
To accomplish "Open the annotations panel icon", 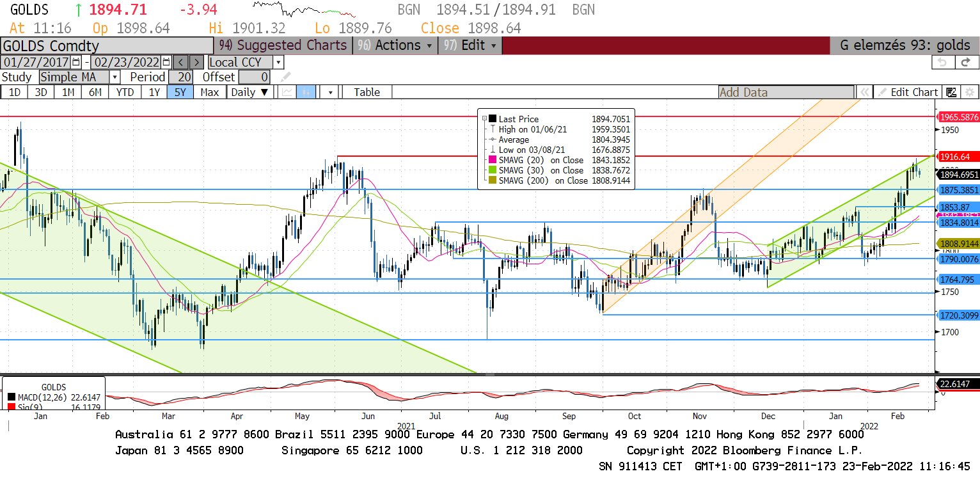I will 951,92.
